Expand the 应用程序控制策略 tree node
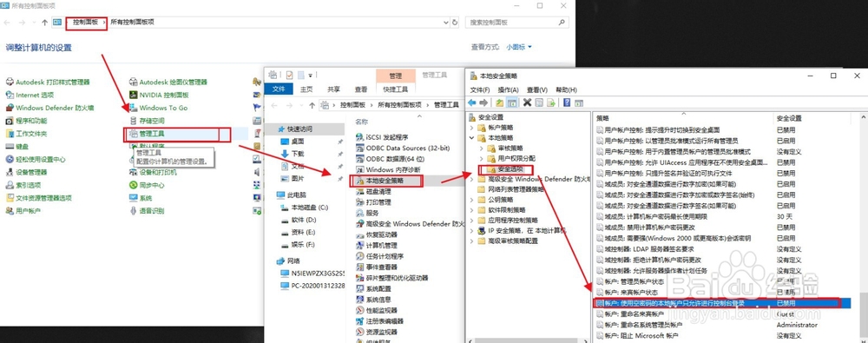 (472, 220)
